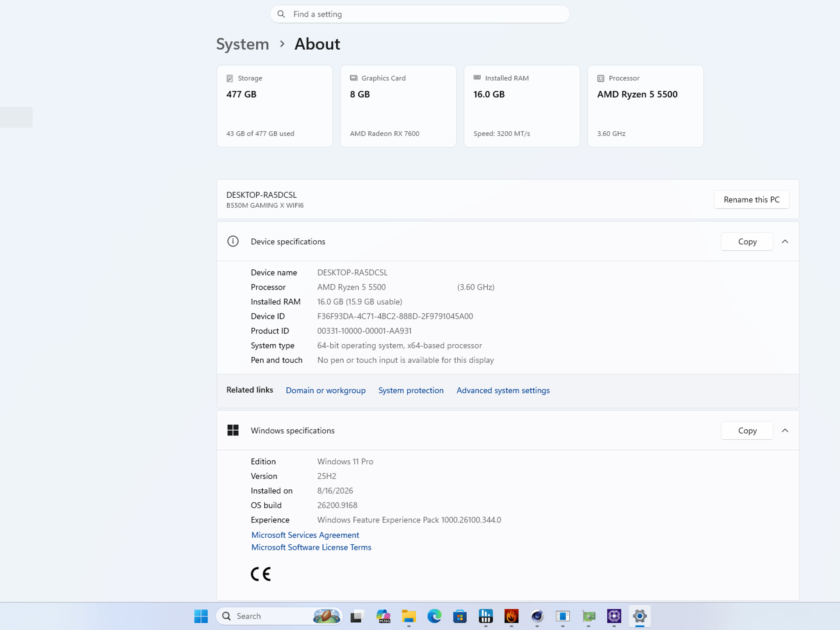Open File Explorer from the taskbar
The height and width of the screenshot is (630, 840).
point(409,616)
